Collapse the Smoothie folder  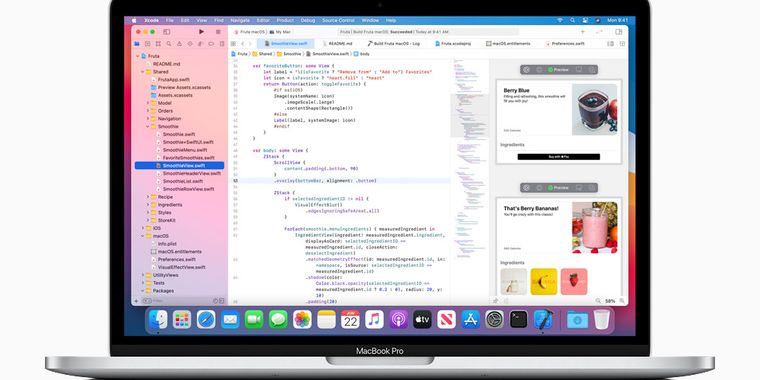pos(147,127)
